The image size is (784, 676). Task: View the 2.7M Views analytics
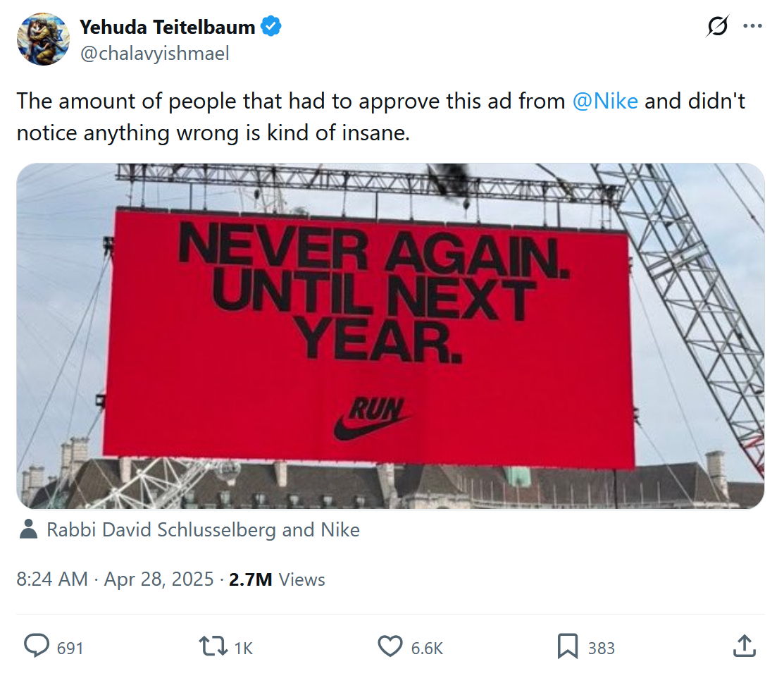click(277, 579)
